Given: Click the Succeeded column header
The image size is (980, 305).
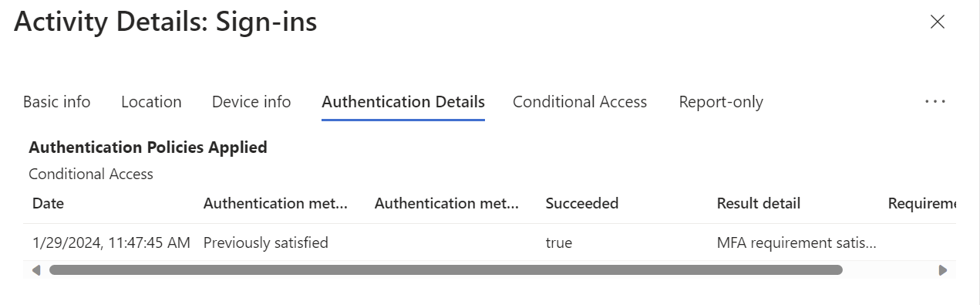Looking at the screenshot, I should pos(582,203).
